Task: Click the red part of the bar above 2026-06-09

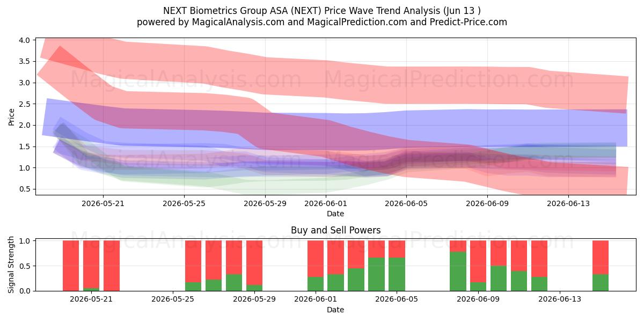Action: click(478, 261)
